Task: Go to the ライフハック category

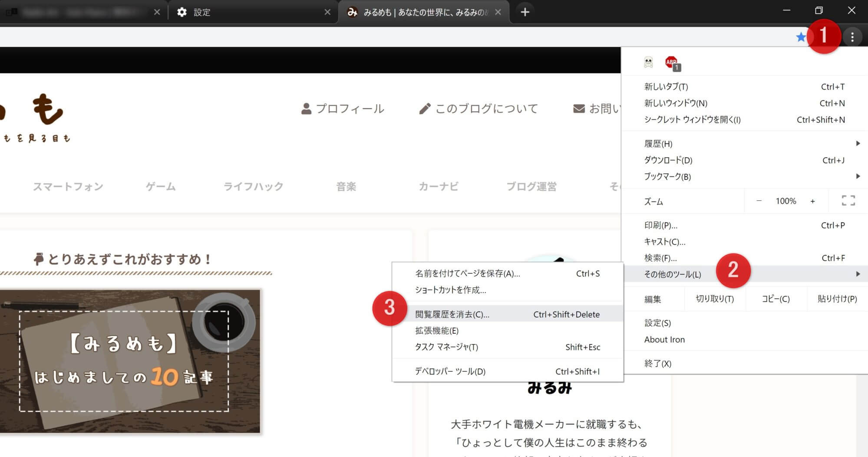Action: click(253, 187)
